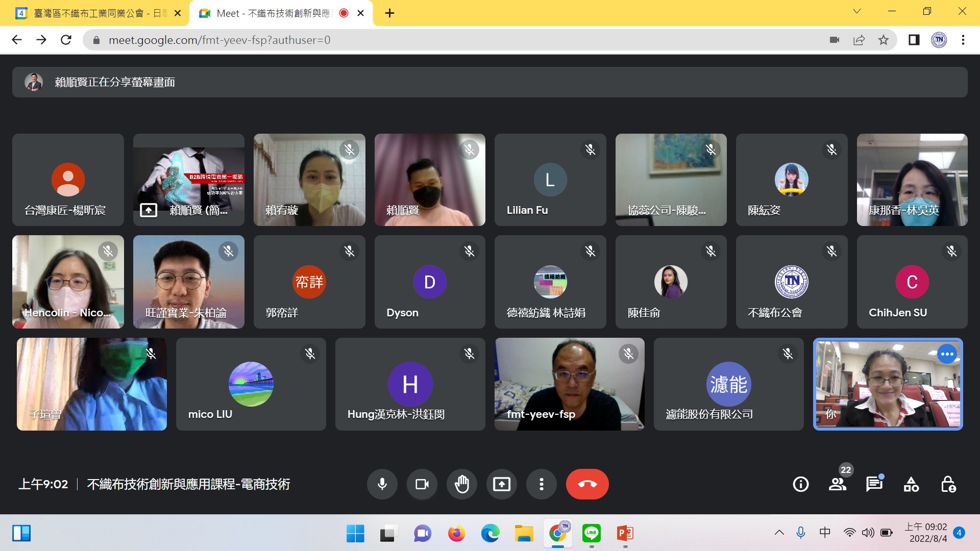Toggle the microphone on or off
This screenshot has height=551, width=980.
click(382, 484)
